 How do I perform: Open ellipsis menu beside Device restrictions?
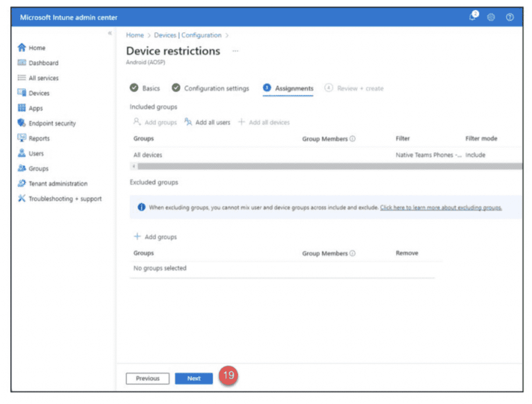click(235, 51)
